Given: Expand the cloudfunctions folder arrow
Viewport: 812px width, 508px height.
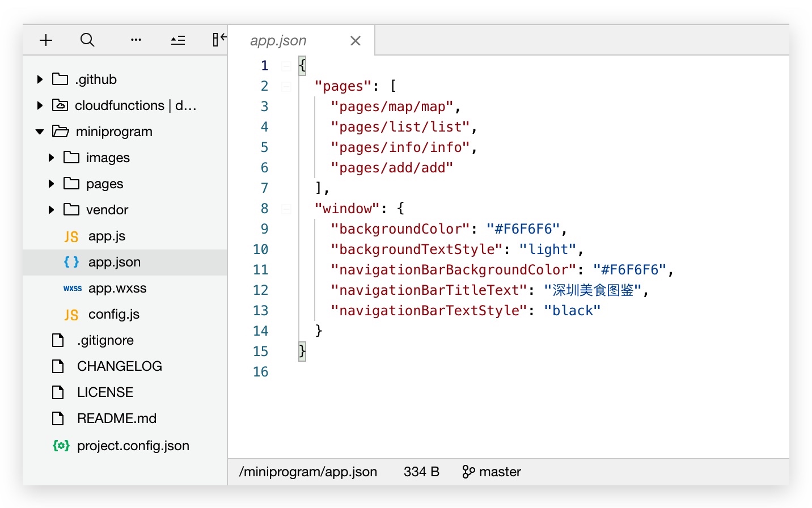Looking at the screenshot, I should pos(40,105).
